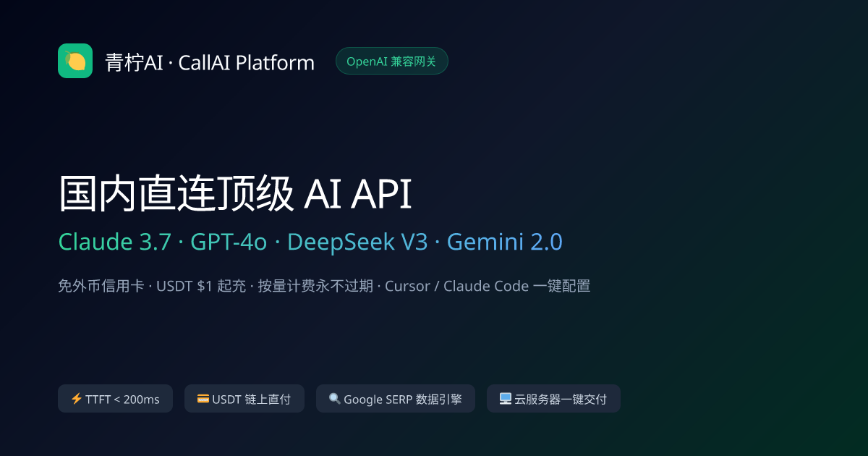Click the magnifier icon beside Google SERP
Screen dimensions: 868x456
(x=334, y=399)
